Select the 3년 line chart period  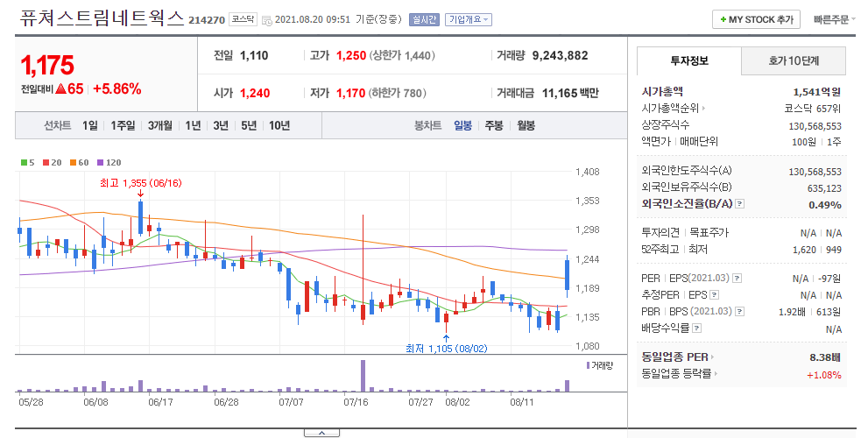tap(221, 125)
